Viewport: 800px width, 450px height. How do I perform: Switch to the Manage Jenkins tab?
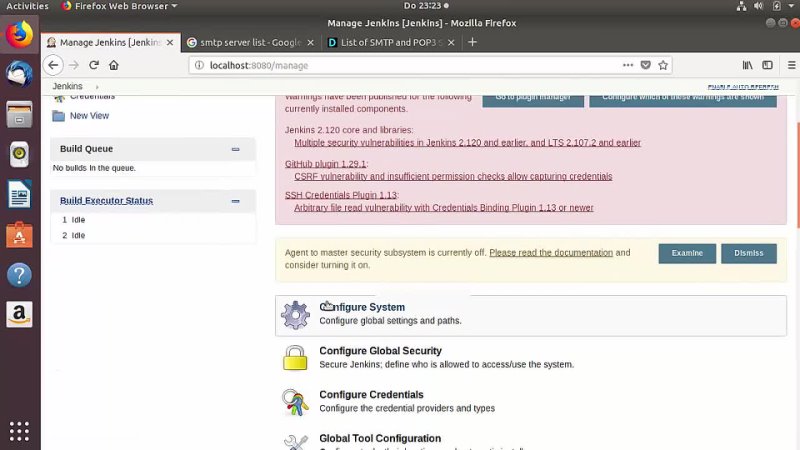pos(110,42)
